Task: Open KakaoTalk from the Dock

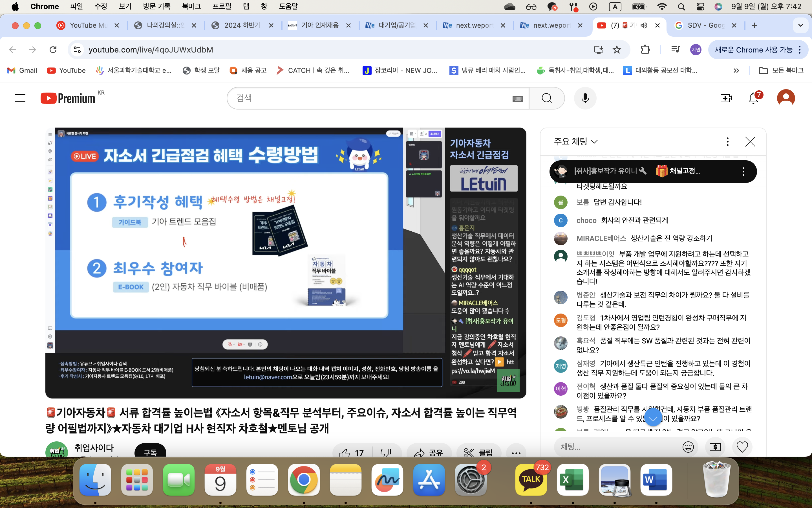Action: pos(531,480)
